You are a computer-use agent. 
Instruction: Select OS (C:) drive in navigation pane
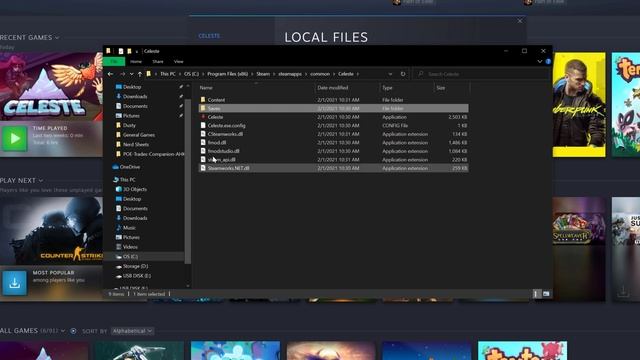[130, 256]
